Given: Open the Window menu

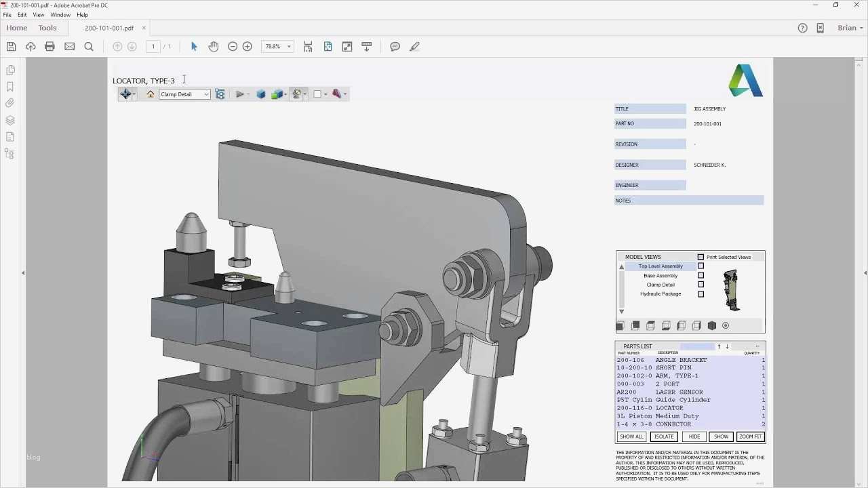Looking at the screenshot, I should 60,15.
